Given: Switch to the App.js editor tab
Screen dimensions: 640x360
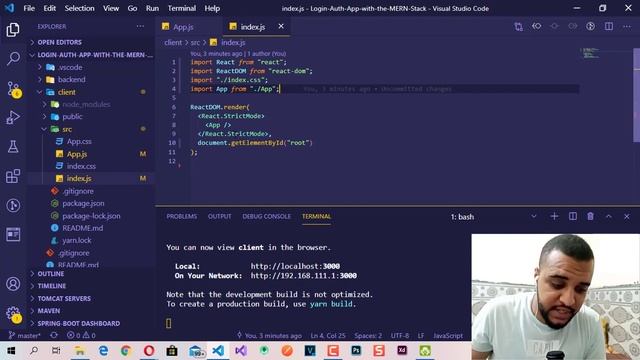Looking at the screenshot, I should point(183,27).
